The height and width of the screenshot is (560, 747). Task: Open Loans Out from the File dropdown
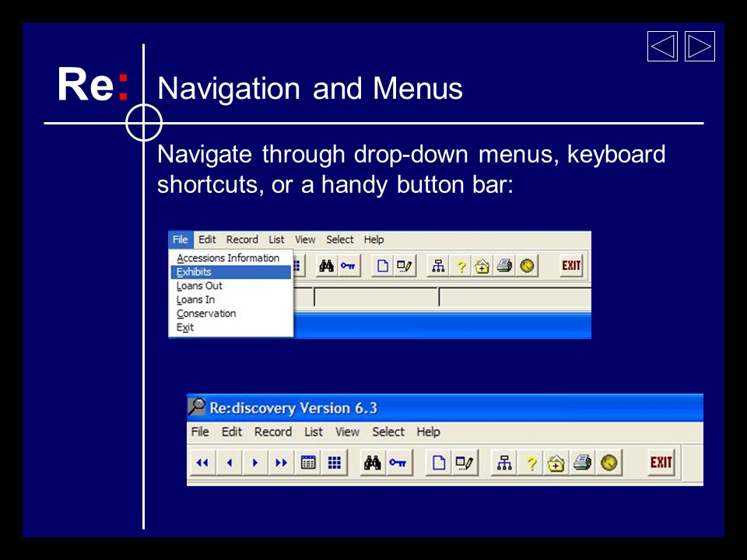click(x=230, y=285)
